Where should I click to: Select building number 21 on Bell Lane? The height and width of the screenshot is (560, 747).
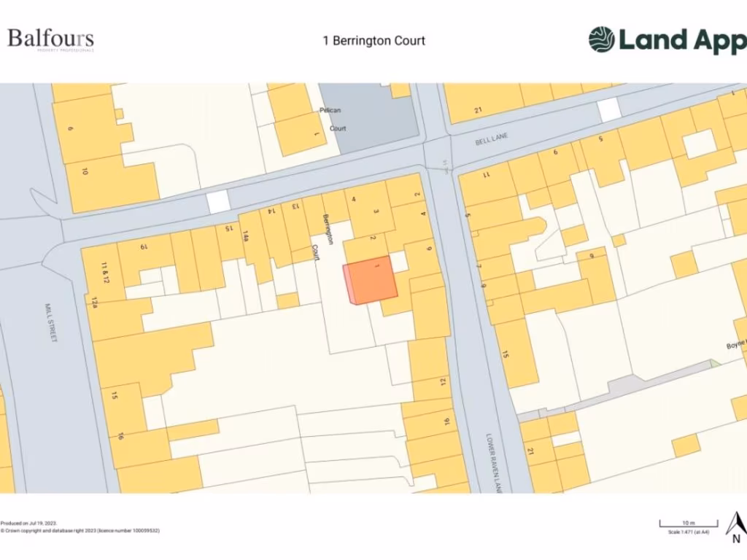click(479, 111)
